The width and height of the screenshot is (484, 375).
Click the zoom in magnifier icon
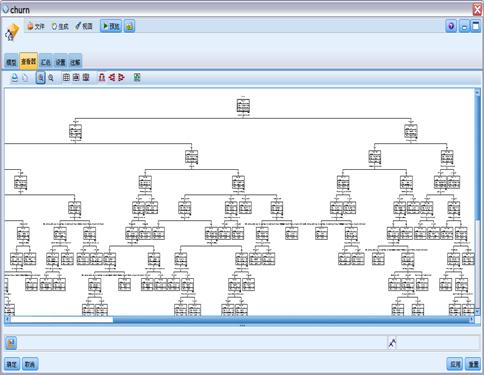pos(40,78)
